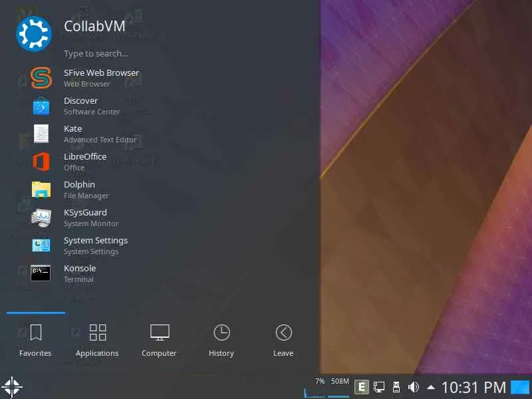Open the Leave tab

(283, 340)
